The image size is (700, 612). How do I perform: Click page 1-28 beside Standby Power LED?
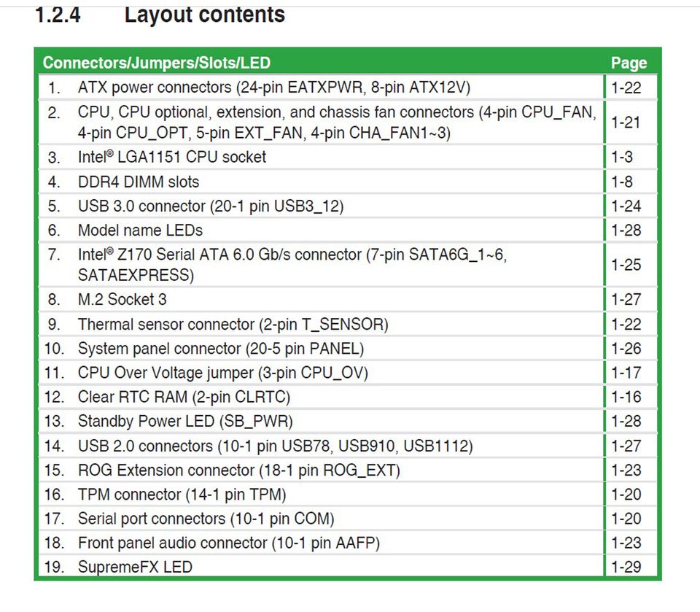626,421
